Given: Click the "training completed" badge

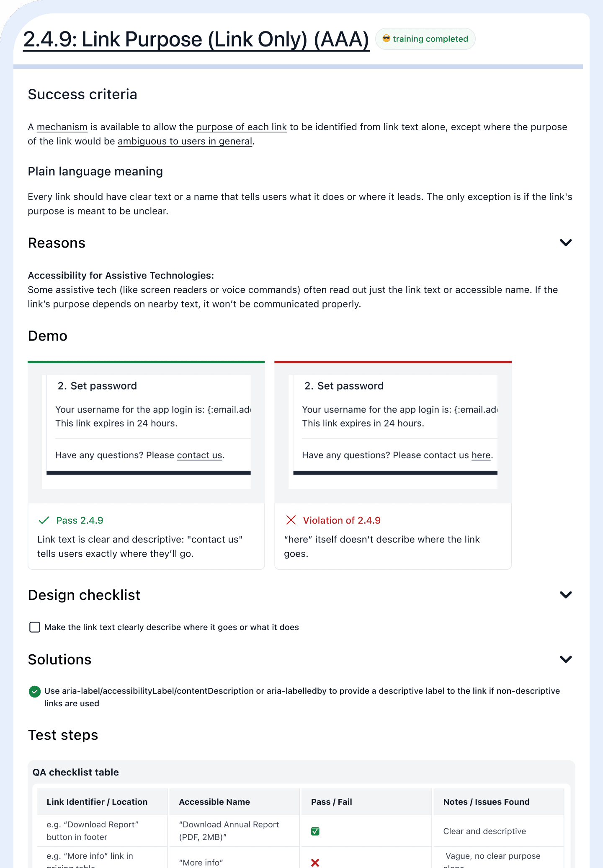Looking at the screenshot, I should 425,39.
